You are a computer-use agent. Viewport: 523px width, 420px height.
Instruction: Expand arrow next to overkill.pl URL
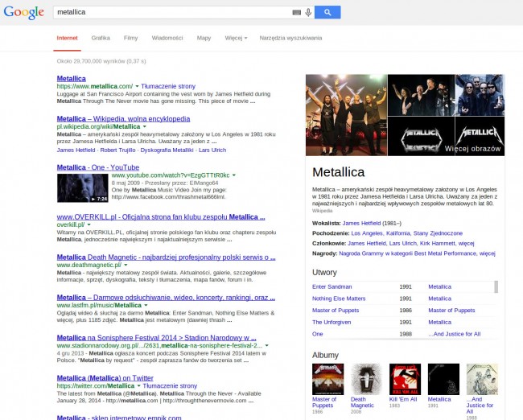click(89, 224)
